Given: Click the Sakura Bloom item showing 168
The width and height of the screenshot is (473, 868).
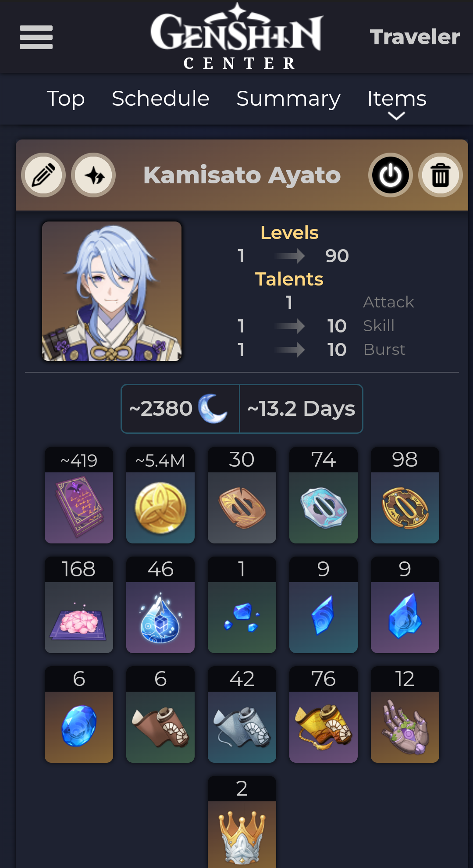Looking at the screenshot, I should 79,605.
